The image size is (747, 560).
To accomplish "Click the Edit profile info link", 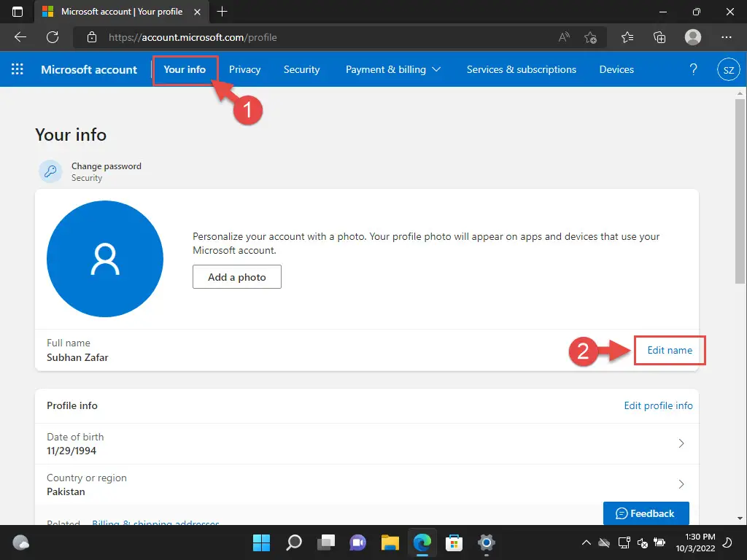I will [x=659, y=405].
